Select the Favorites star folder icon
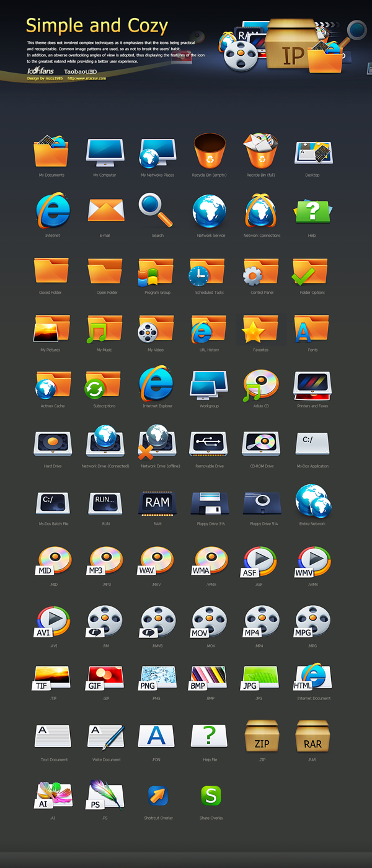 click(x=260, y=329)
